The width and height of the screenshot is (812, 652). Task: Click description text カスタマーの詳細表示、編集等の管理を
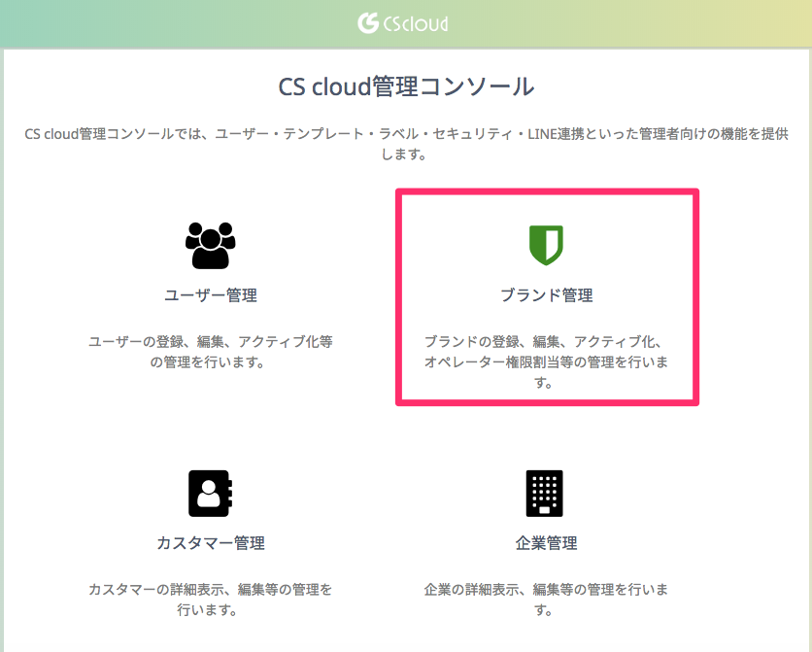[x=210, y=590]
